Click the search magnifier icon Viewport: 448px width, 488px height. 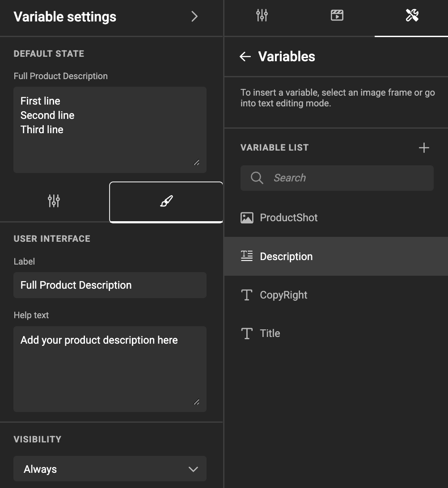(257, 178)
